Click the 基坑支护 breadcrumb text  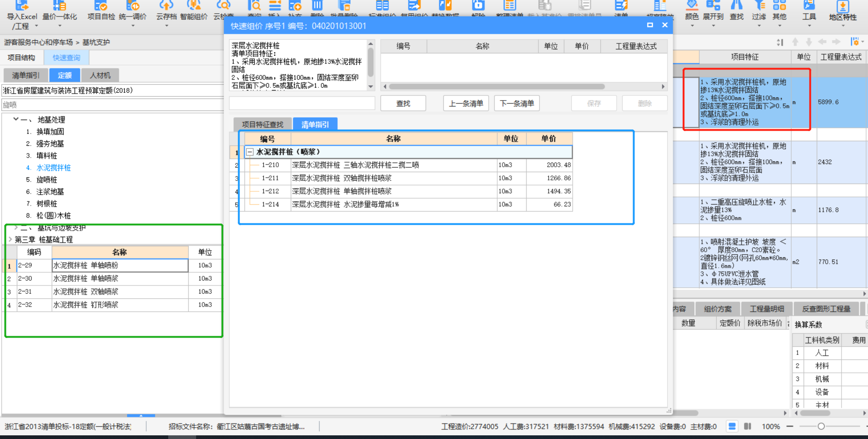coord(96,42)
